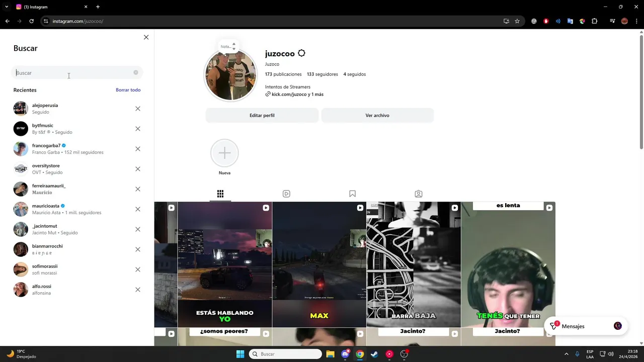Image resolution: width=644 pixels, height=362 pixels.
Task: Open tab search dropdown arrow
Action: tap(7, 7)
